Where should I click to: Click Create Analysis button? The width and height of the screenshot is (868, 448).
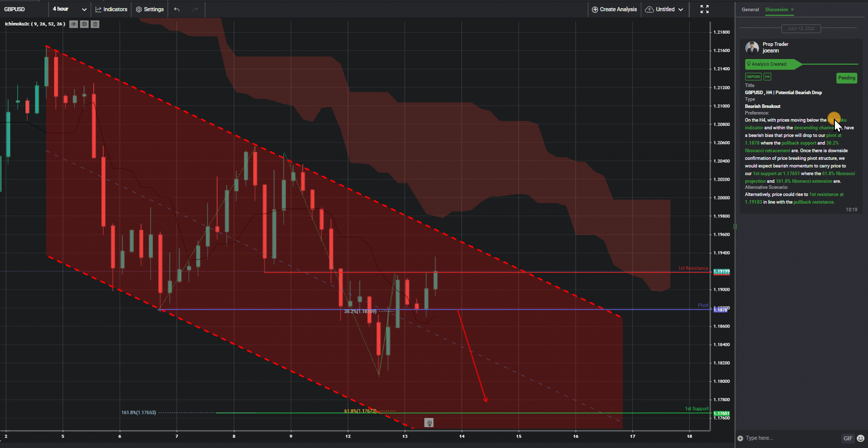(x=614, y=9)
